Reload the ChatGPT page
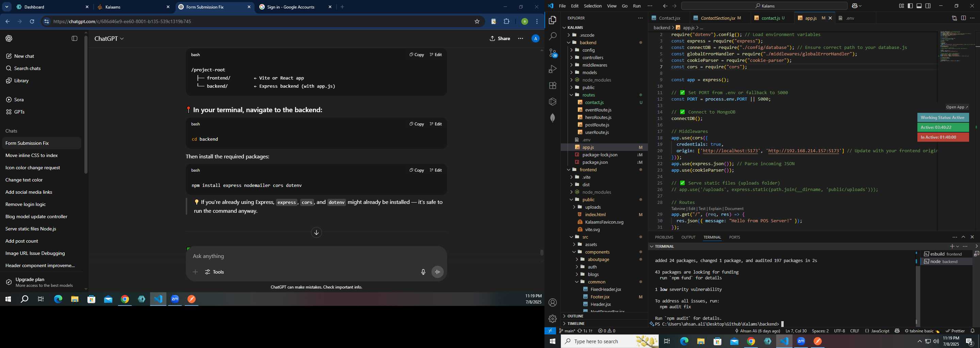Viewport: 980px width, 348px height. pos(32,22)
